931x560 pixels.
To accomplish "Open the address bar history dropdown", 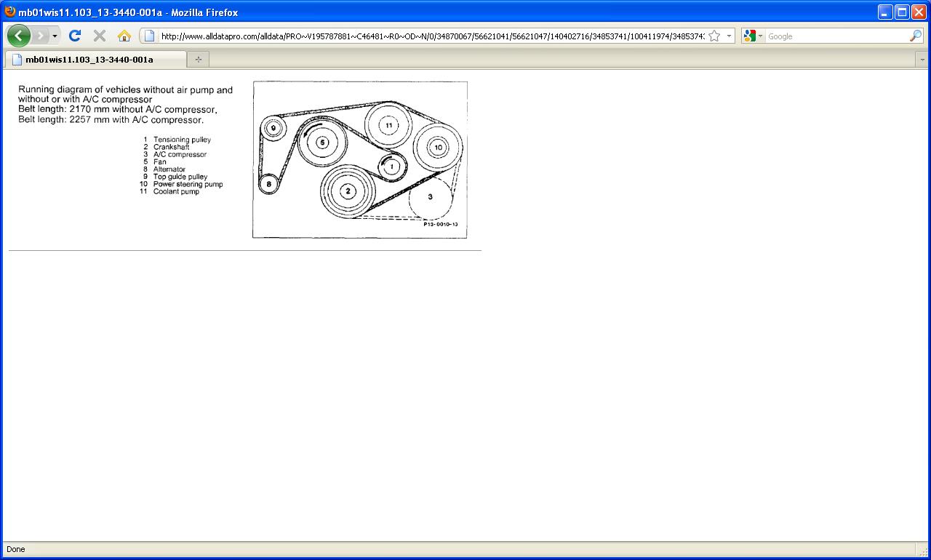I will point(729,36).
